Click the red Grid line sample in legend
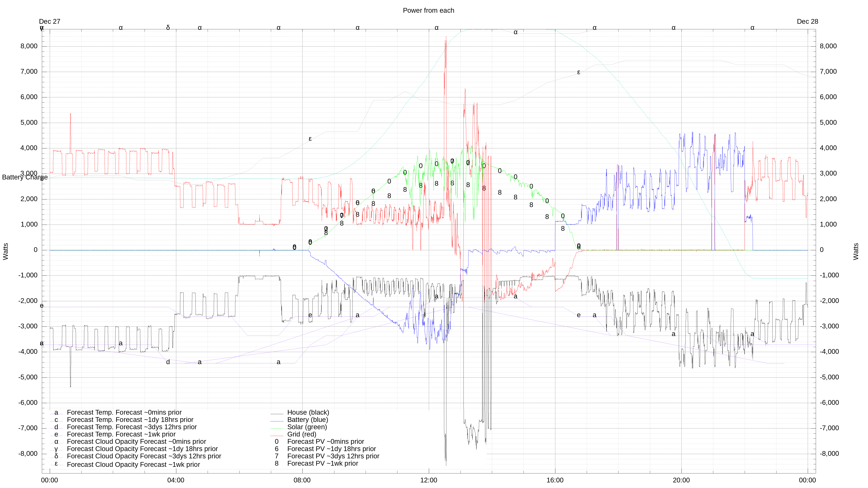The height and width of the screenshot is (488, 868). point(277,436)
